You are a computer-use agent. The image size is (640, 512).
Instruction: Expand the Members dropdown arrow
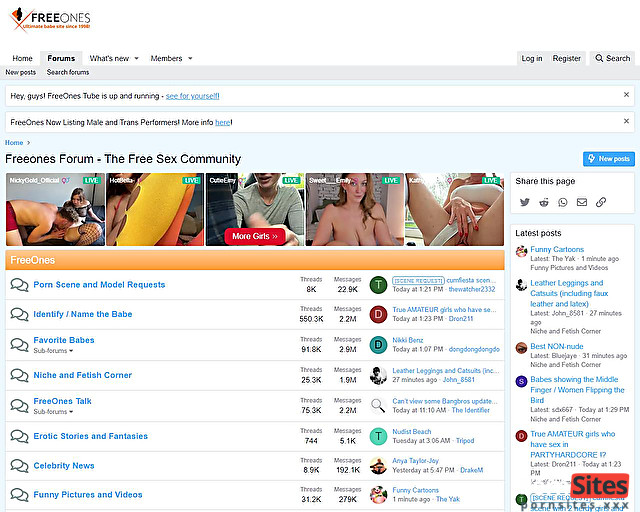click(x=190, y=58)
